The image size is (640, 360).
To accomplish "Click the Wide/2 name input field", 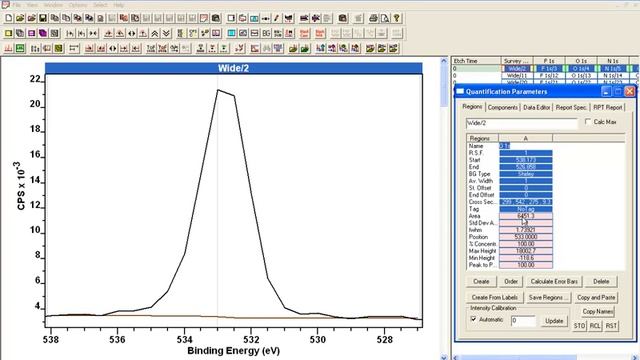I will tap(522, 123).
